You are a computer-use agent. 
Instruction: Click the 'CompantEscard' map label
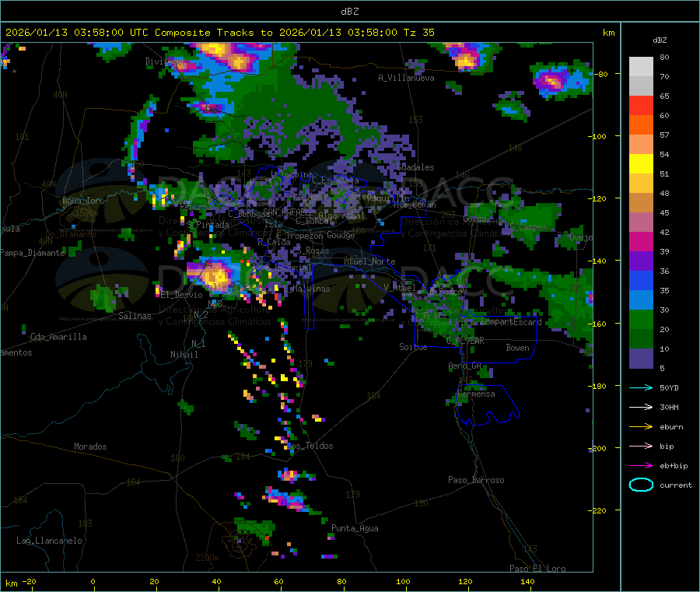coord(511,321)
